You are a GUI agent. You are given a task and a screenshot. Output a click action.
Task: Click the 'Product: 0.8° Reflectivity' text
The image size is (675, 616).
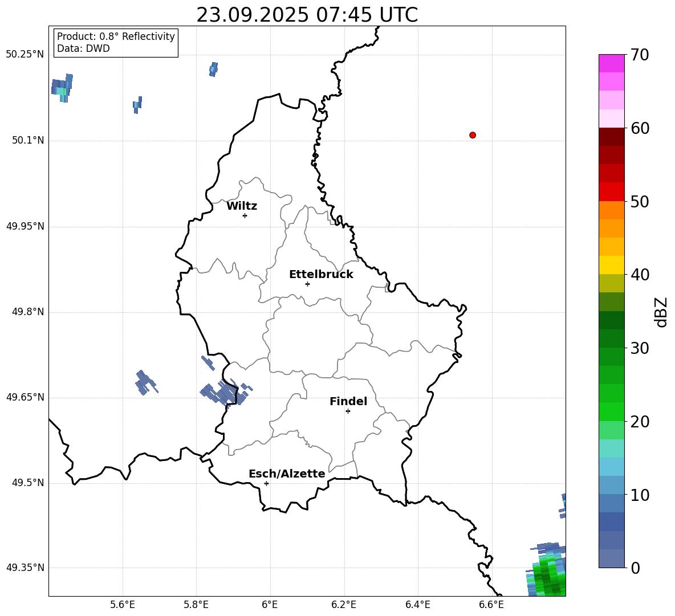(x=116, y=36)
